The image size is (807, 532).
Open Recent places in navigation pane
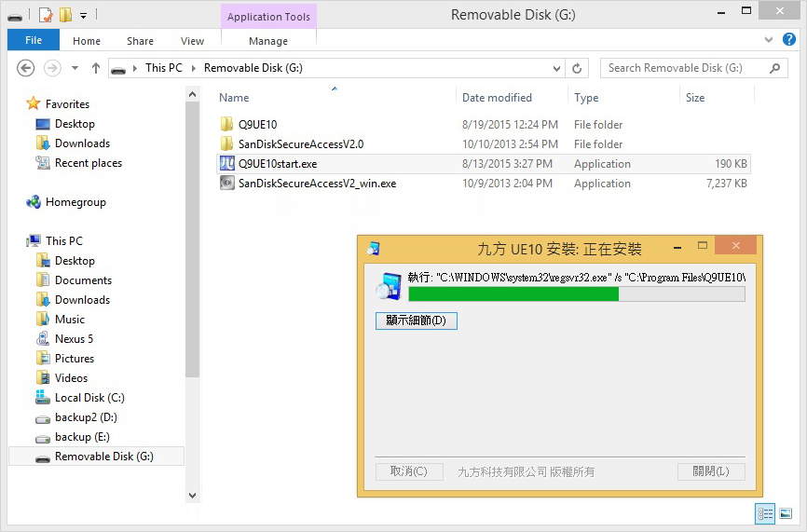pos(88,163)
